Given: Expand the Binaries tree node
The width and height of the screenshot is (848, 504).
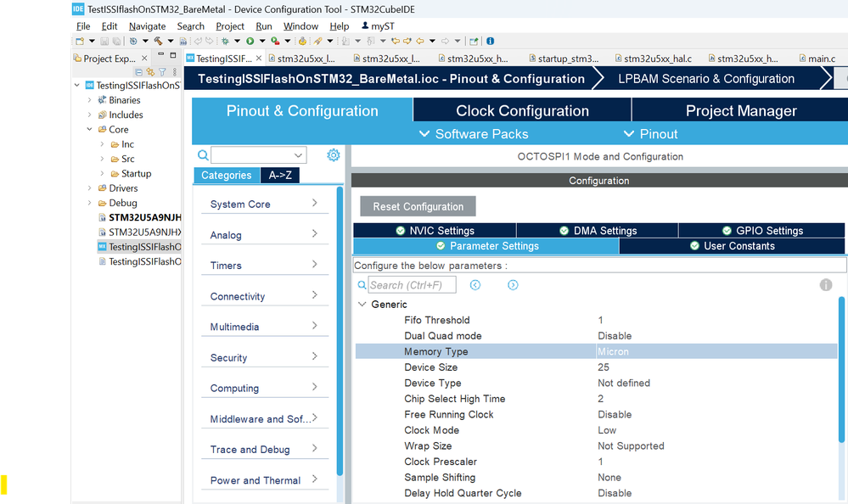Looking at the screenshot, I should pos(89,100).
